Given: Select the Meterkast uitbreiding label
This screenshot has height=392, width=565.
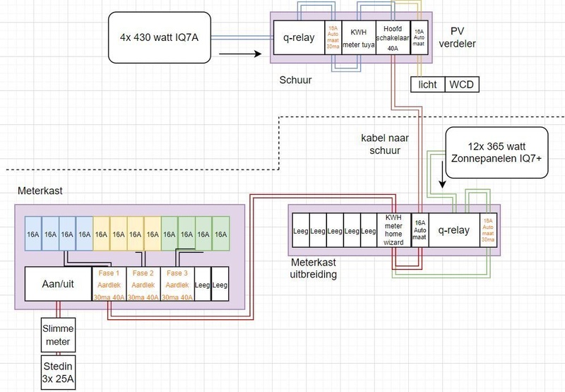Looking at the screenshot, I should [x=314, y=268].
